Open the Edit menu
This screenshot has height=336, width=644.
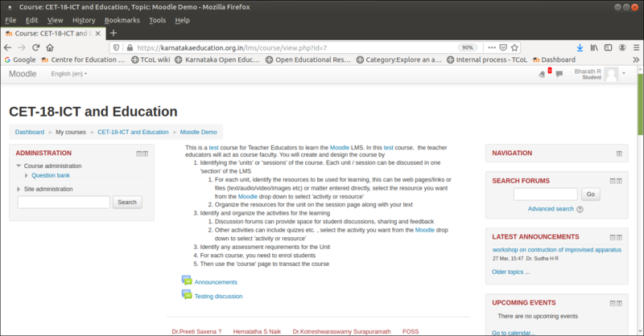(x=31, y=20)
